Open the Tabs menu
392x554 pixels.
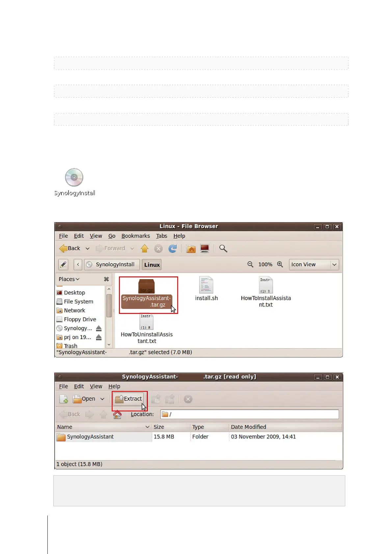click(162, 236)
